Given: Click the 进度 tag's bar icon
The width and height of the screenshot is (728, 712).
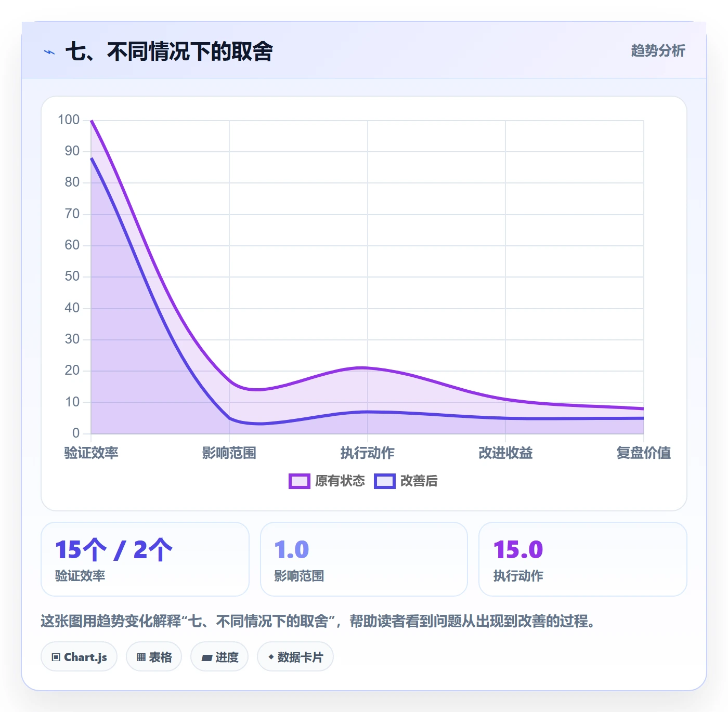Looking at the screenshot, I should pos(207,658).
